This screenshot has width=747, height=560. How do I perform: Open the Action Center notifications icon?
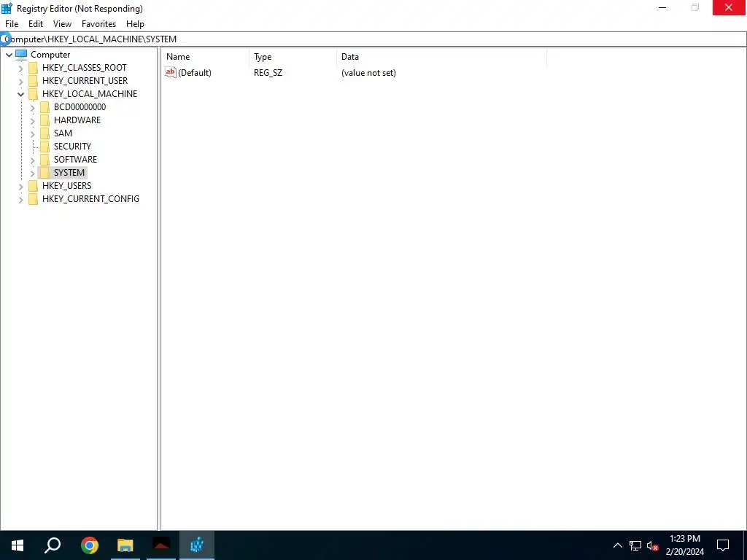coord(723,545)
